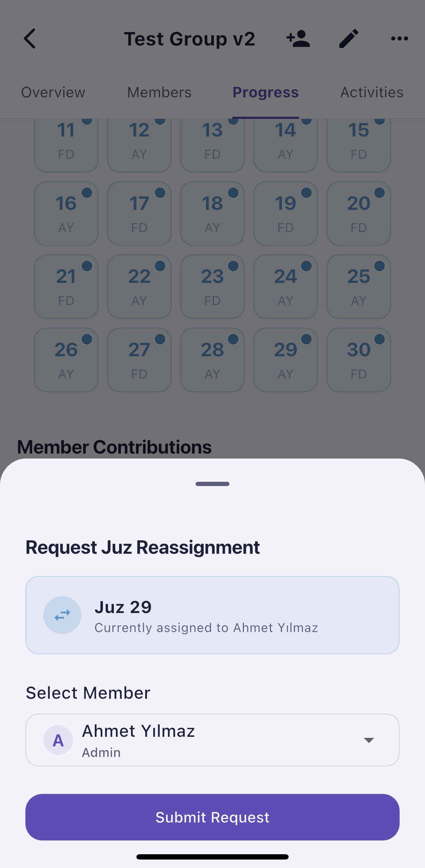Expand the Select Member dropdown arrow
425x868 pixels.
coord(369,740)
